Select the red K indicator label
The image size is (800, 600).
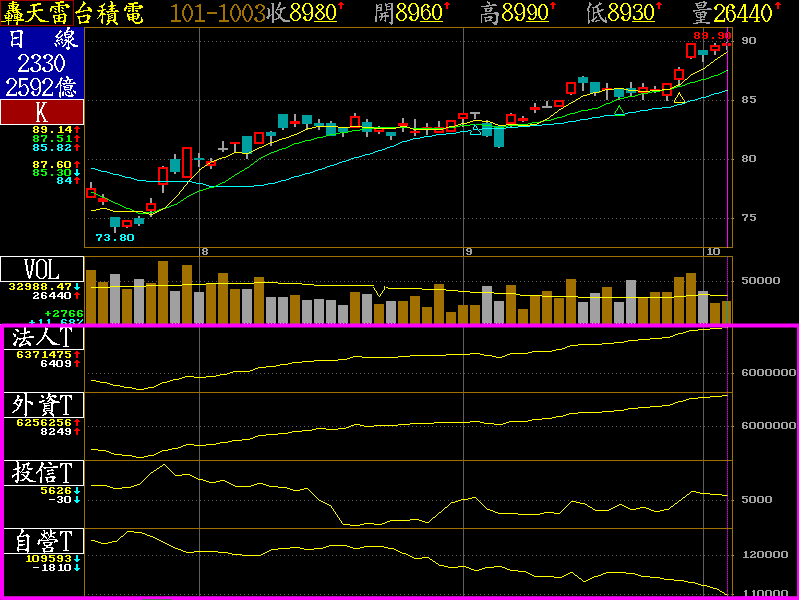tap(42, 112)
